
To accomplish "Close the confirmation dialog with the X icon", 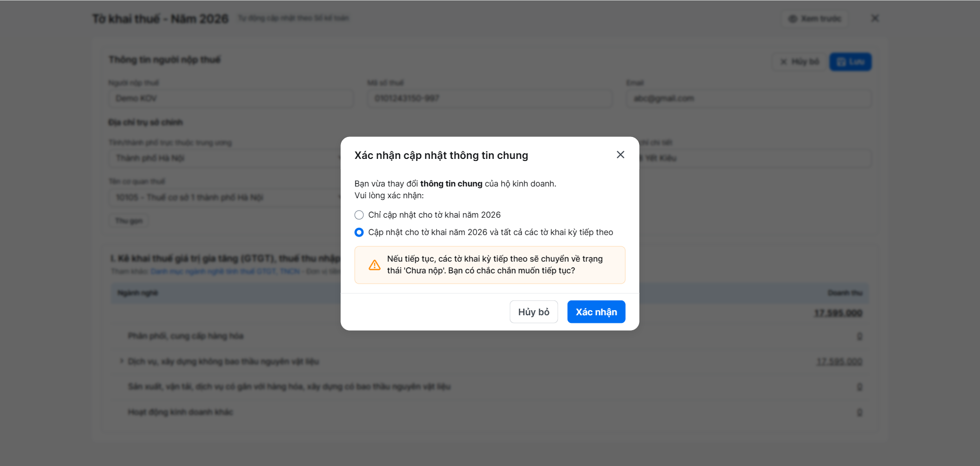I will [x=620, y=155].
